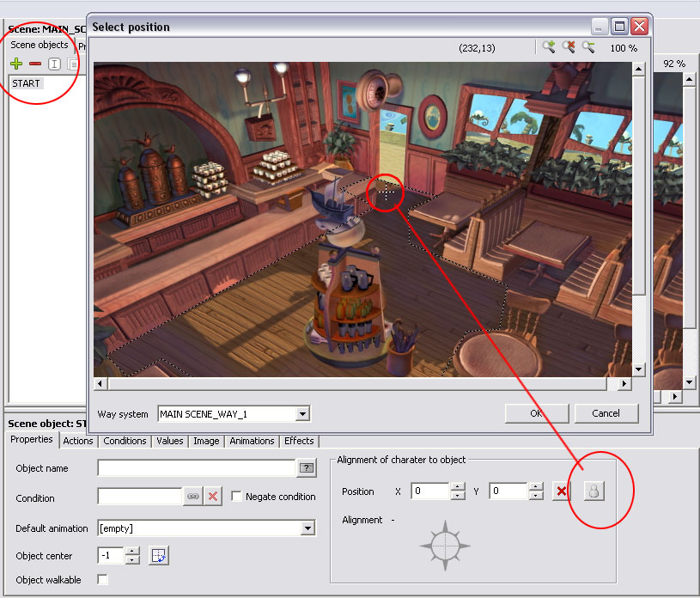Open the Properties tab
This screenshot has height=598, width=700.
(31, 439)
